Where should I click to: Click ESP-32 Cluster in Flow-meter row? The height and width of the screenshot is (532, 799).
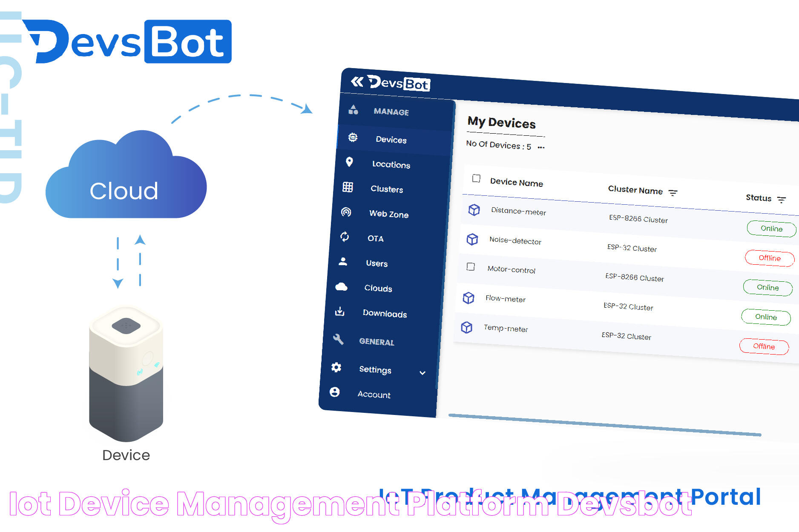click(x=628, y=306)
